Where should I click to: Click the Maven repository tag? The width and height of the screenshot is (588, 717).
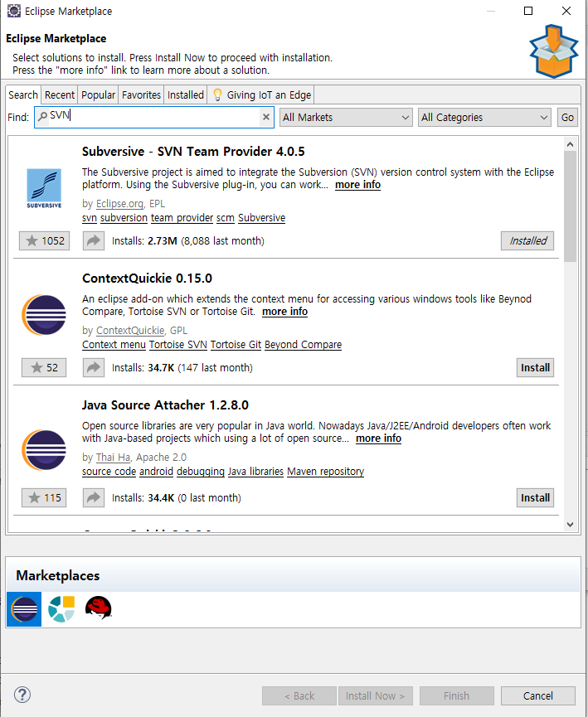(325, 471)
